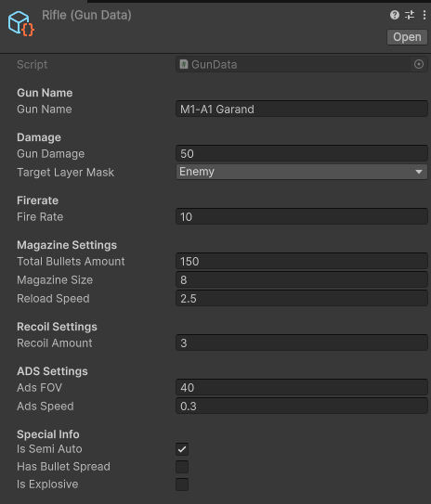
Task: Select the Magazine Size field
Action: (x=301, y=279)
